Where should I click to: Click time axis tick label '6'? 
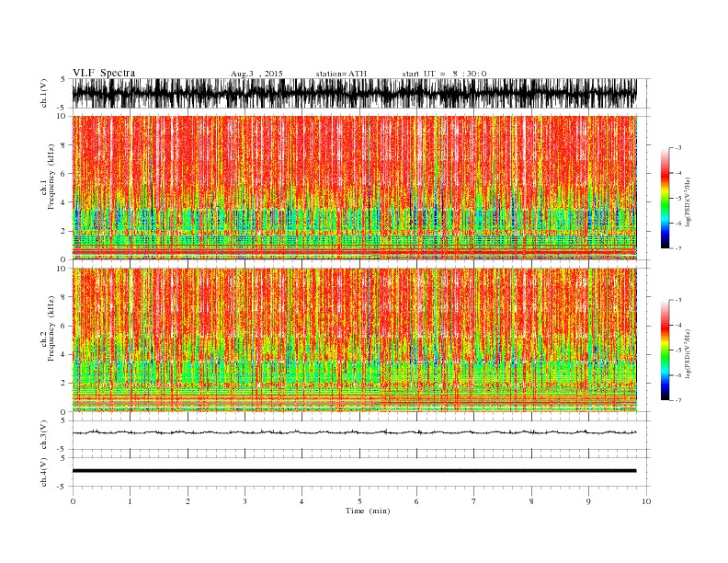click(x=416, y=501)
